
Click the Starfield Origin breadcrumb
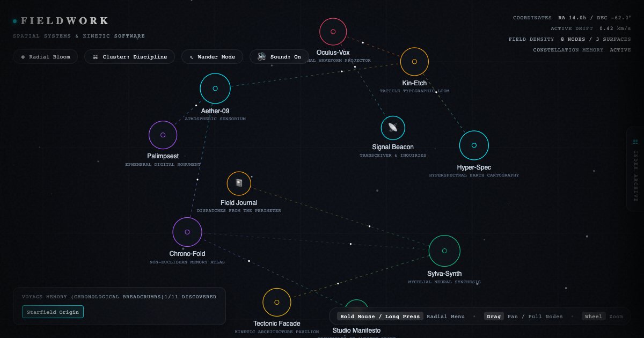tap(53, 312)
